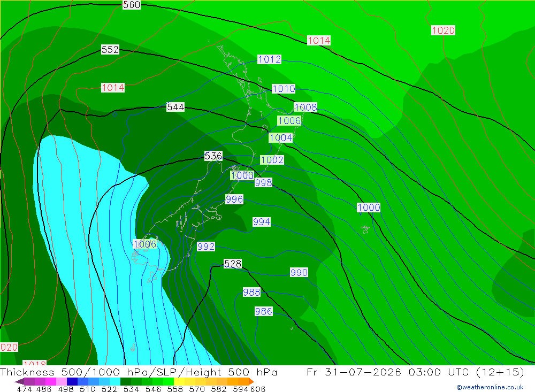The height and width of the screenshot is (392, 535).
Task: Click the legend value 546
Action: (x=153, y=389)
